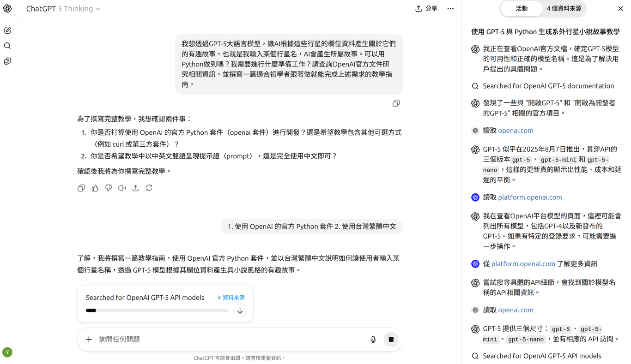Open the first openai.com link in activity panel
The height and width of the screenshot is (364, 631).
coord(516,131)
